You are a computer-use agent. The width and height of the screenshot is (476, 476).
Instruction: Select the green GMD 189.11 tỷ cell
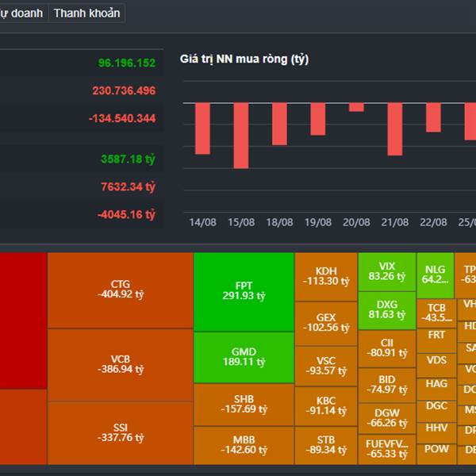tap(244, 357)
